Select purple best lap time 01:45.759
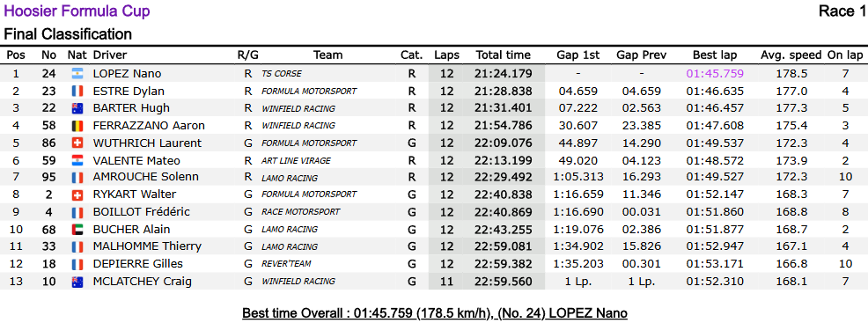 715,74
